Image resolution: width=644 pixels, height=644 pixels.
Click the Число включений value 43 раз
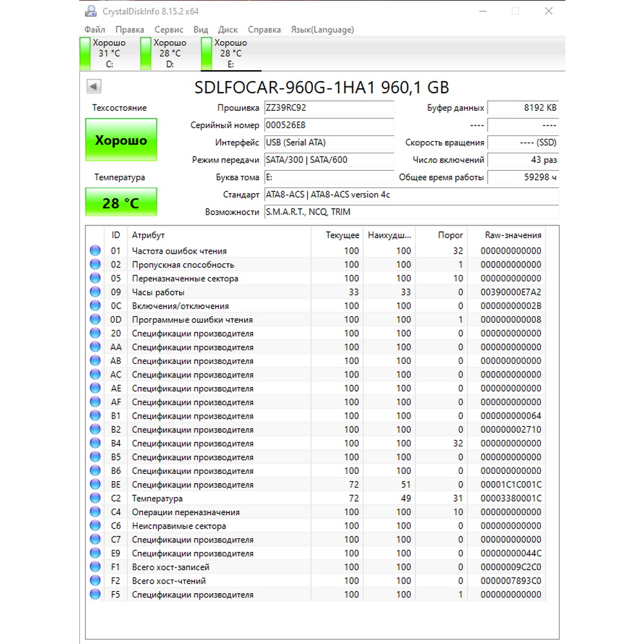(x=523, y=160)
